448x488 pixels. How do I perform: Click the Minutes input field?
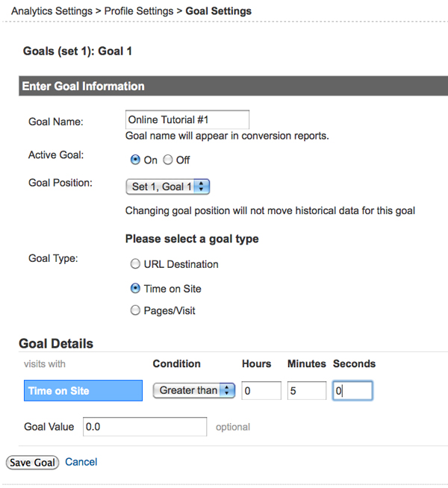307,390
